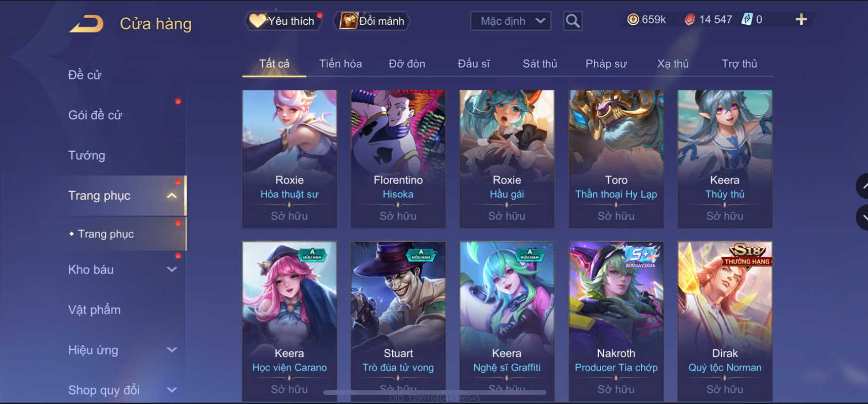Expand the Hiệu ứng sidebar section

tap(172, 350)
